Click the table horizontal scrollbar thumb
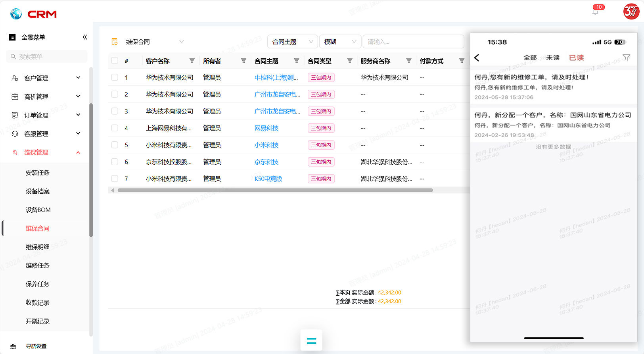Screen dimensions: 644x354 pos(275,190)
